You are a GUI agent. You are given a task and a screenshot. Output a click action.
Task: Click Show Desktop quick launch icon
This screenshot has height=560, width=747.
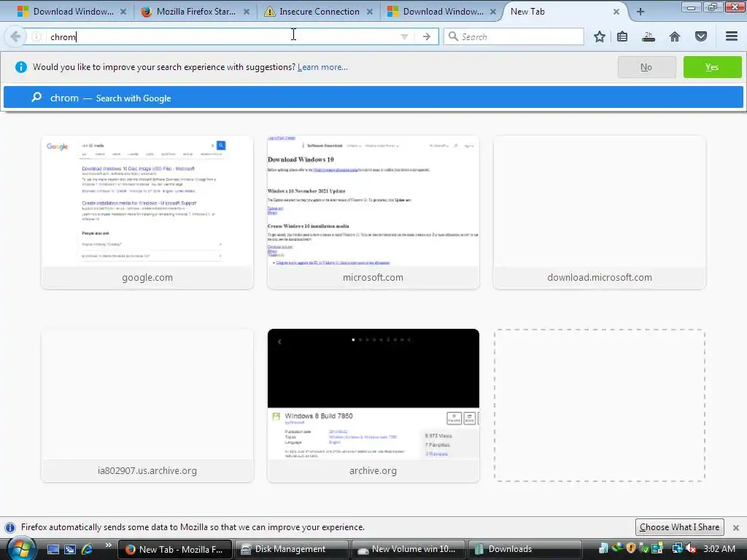[53, 550]
